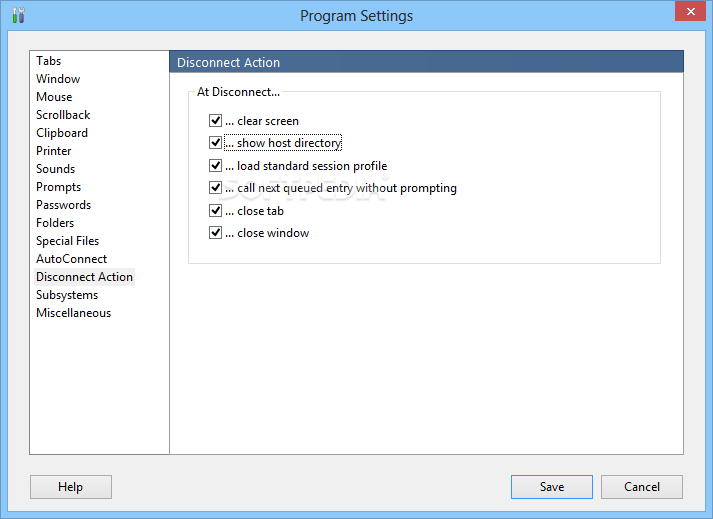This screenshot has width=713, height=519.
Task: Toggle call next queued entry without prompting
Action: tap(216, 188)
